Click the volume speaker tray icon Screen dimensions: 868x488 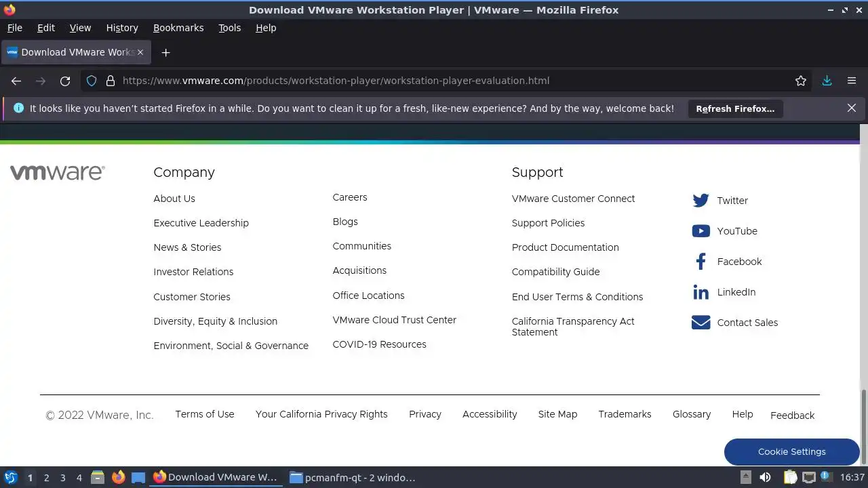(766, 477)
